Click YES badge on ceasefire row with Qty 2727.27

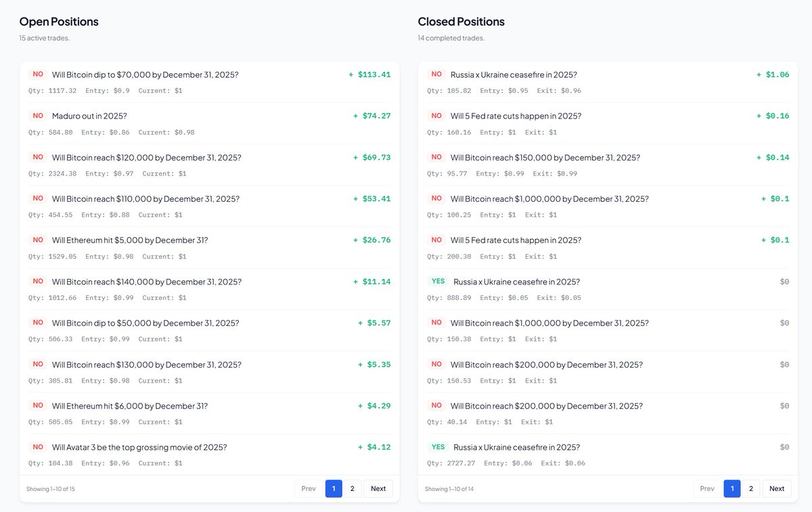(438, 447)
